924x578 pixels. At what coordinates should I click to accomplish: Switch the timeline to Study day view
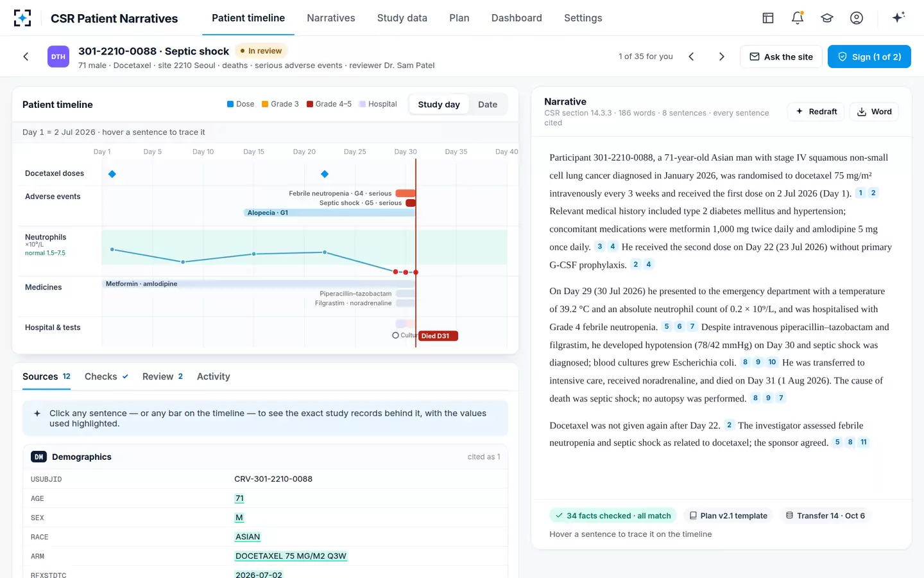pyautogui.click(x=439, y=104)
